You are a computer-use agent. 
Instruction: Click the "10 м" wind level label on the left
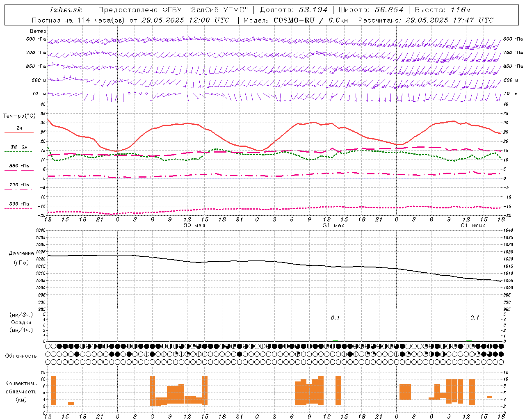click(39, 94)
